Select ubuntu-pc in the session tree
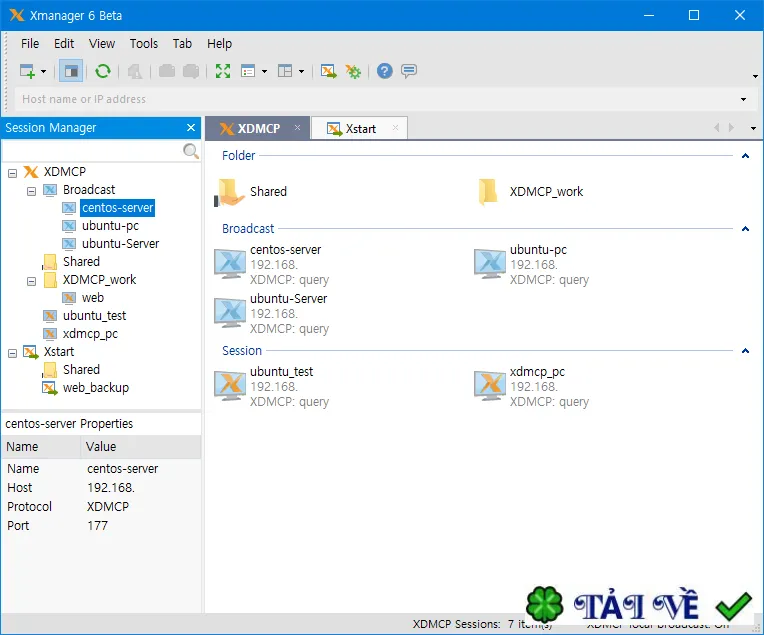 (x=110, y=226)
